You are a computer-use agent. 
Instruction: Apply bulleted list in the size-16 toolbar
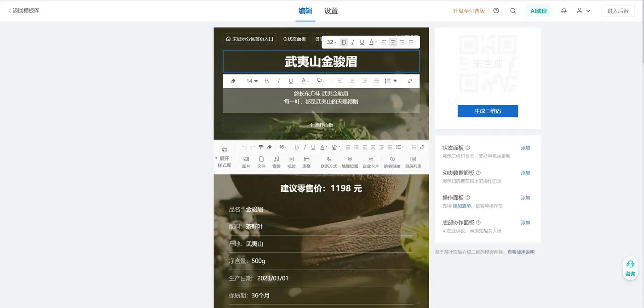coord(356,147)
